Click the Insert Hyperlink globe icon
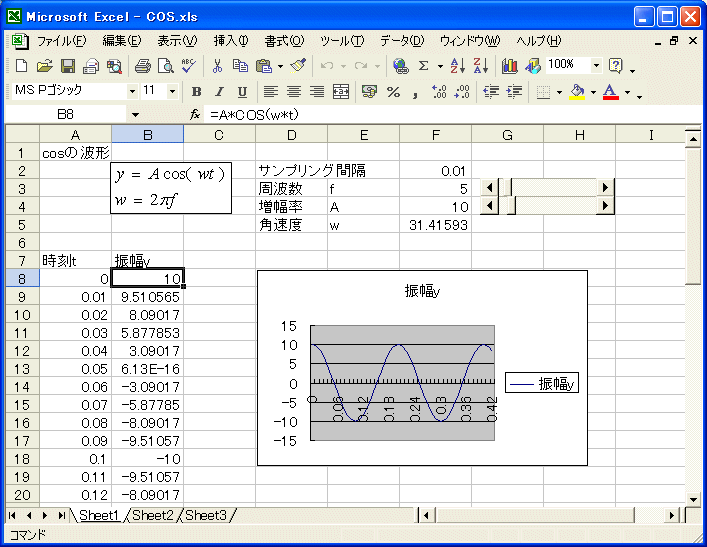This screenshot has height=547, width=707. point(400,66)
